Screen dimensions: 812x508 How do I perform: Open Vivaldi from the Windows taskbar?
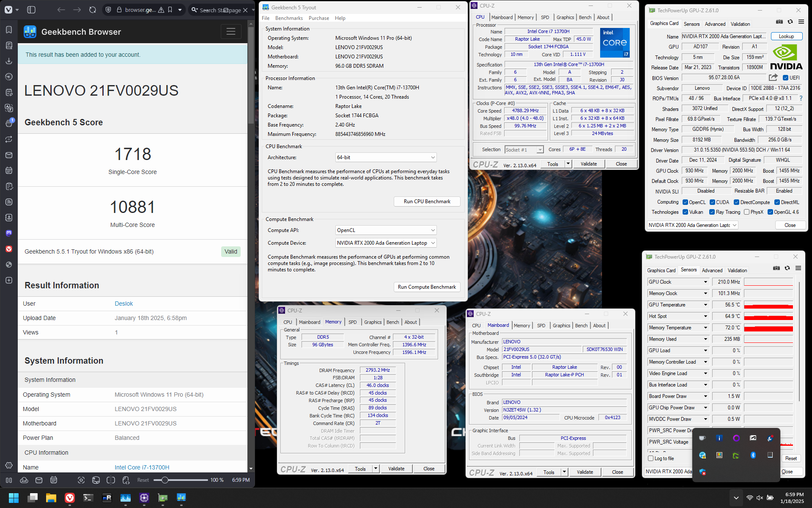pyautogui.click(x=70, y=498)
